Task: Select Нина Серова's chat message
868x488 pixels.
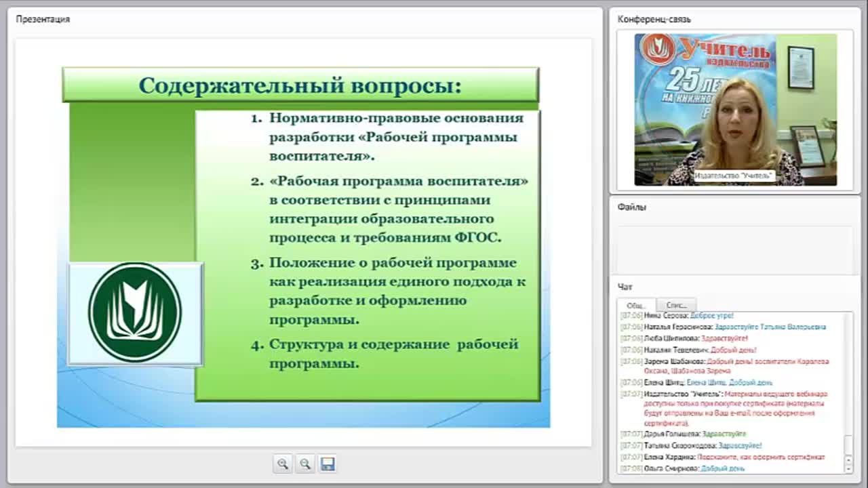Action: [677, 316]
